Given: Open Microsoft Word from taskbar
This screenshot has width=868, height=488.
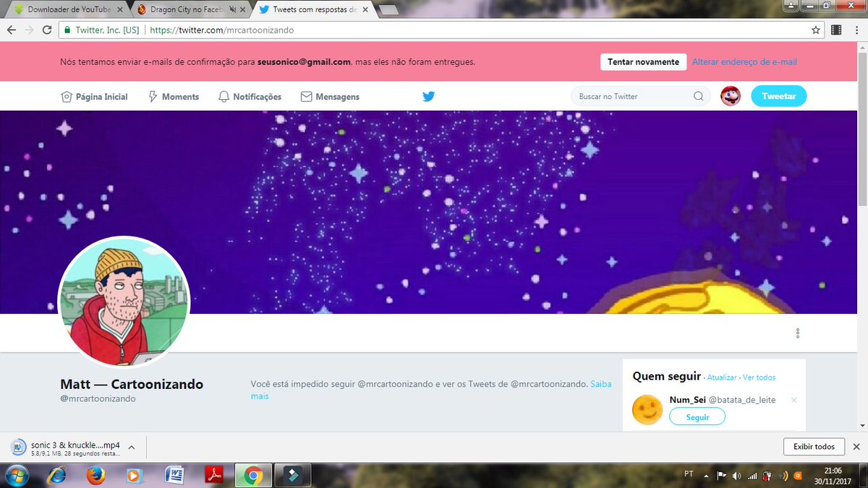Looking at the screenshot, I should pyautogui.click(x=174, y=475).
